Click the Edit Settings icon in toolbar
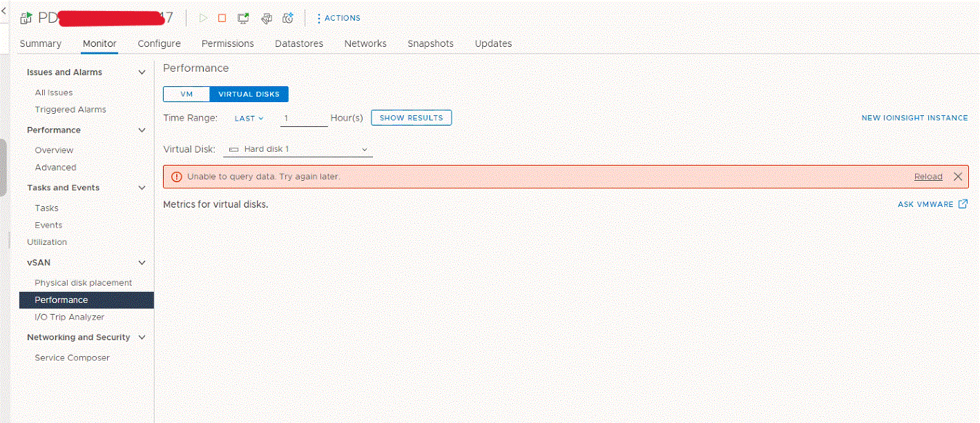The image size is (980, 423). pos(266,18)
